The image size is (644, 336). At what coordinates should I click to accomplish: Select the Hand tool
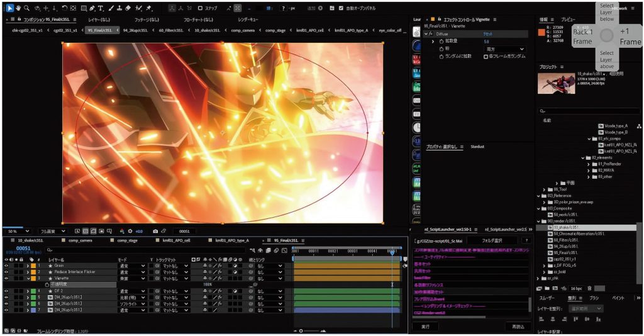coord(18,8)
